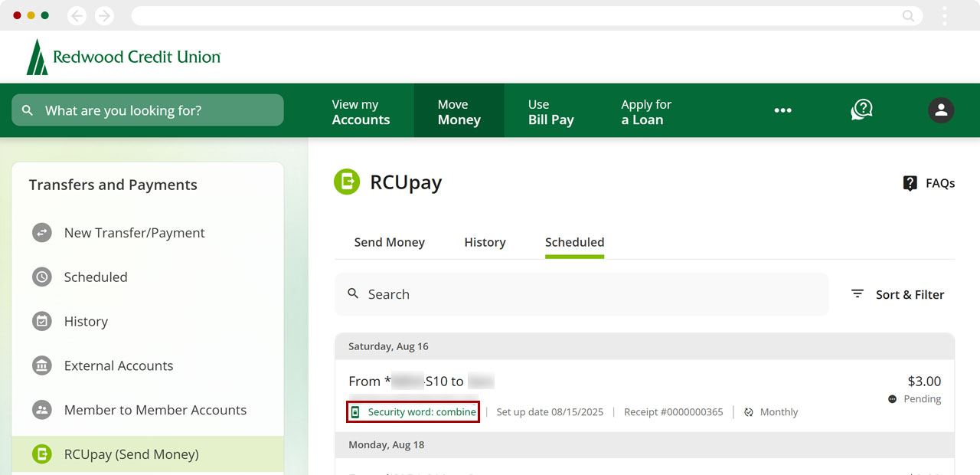Click the RCUpay sidebar icon

pos(42,454)
